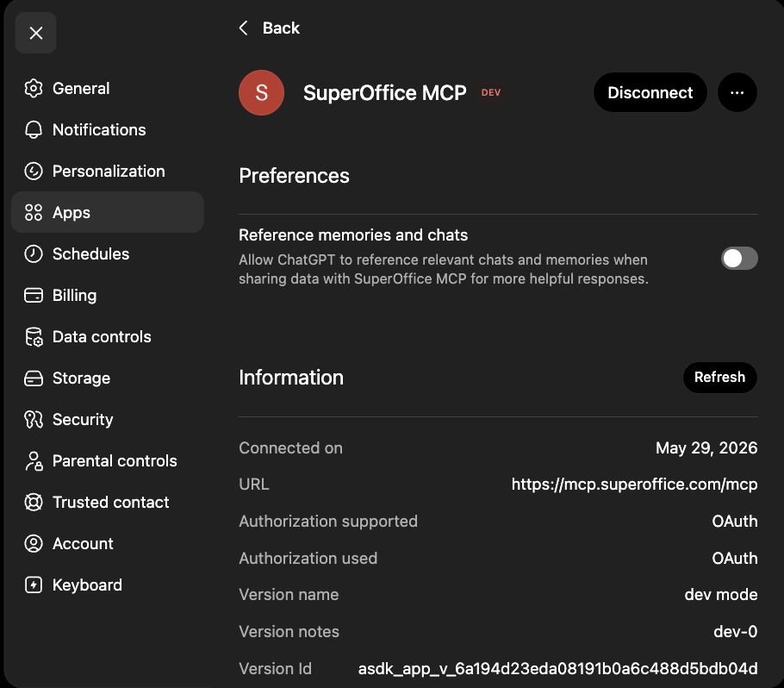Click the Keyboard shortcut icon

tap(34, 585)
